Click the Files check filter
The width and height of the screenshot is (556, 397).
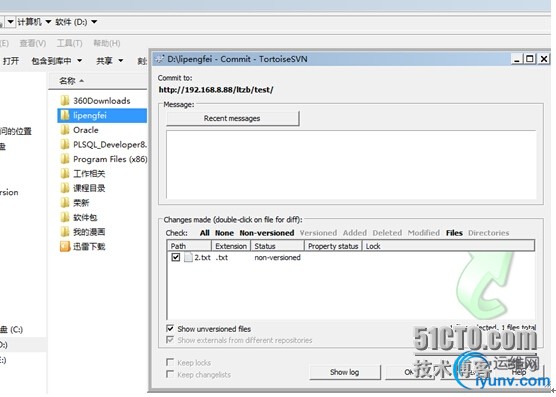(454, 233)
